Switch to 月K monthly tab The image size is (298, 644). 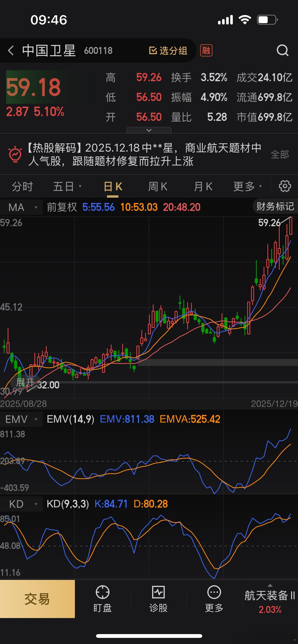203,187
